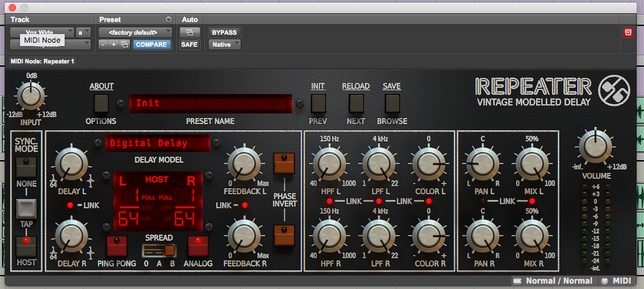Click the MIDI icon in bottom bar

point(605,281)
